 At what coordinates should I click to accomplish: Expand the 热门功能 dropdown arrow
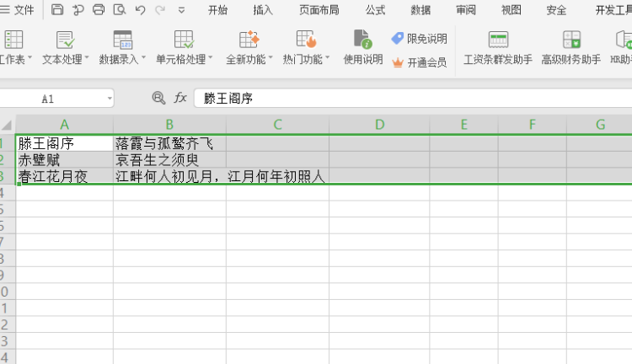(x=327, y=58)
